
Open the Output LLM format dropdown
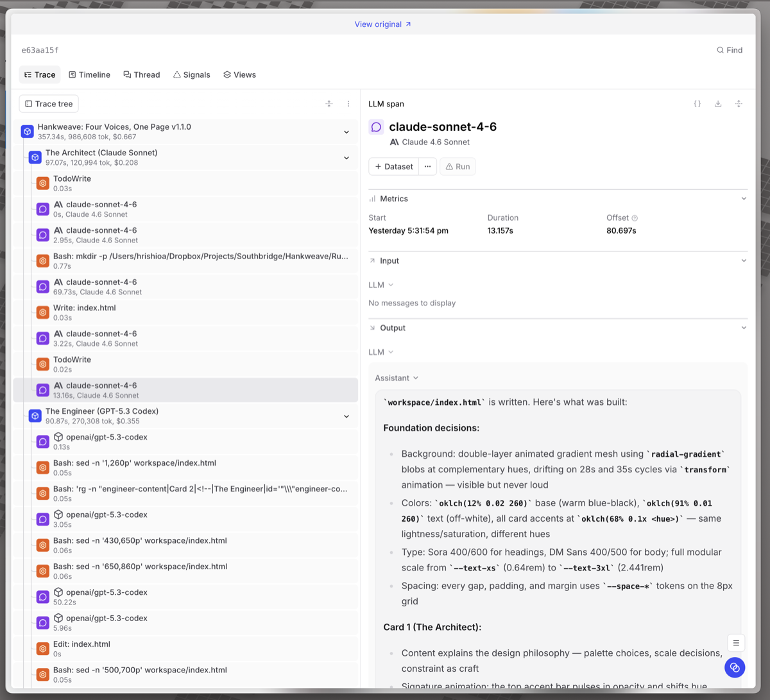[381, 352]
